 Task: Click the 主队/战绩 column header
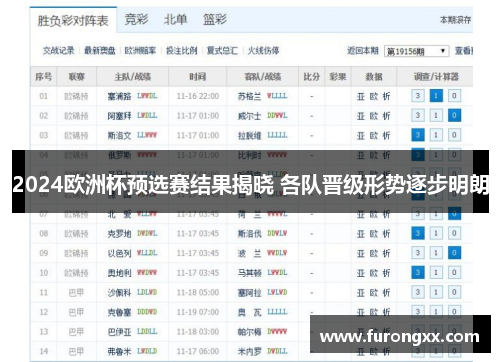coord(133,77)
